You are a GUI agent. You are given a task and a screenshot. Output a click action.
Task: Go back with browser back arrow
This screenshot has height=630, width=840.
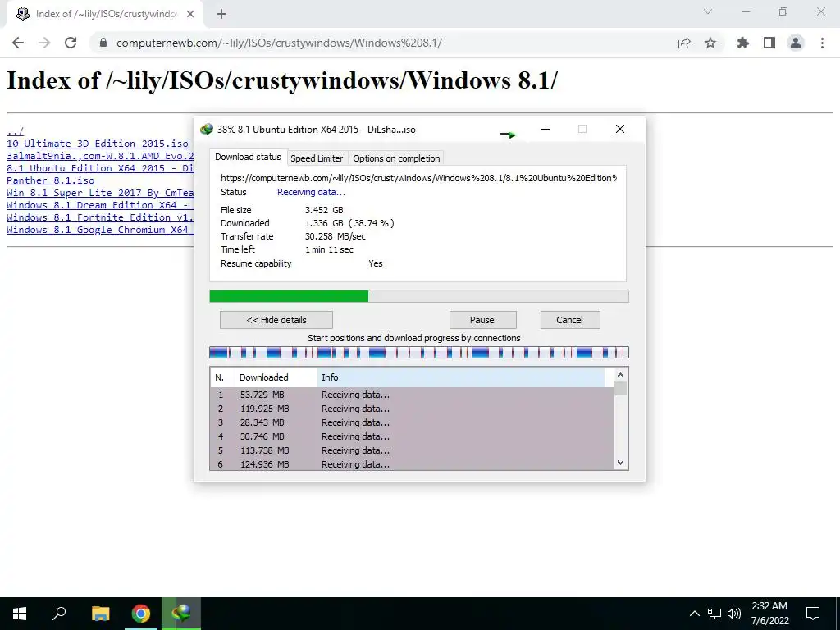(x=18, y=43)
